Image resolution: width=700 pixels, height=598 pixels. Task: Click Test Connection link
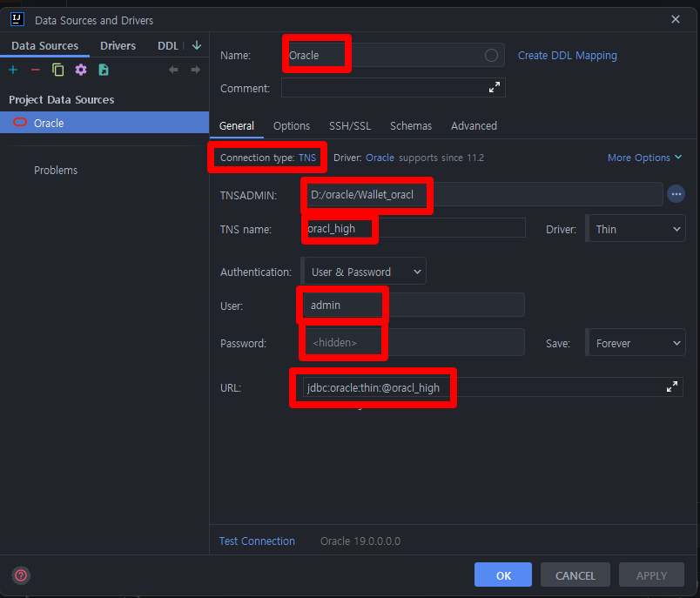[x=257, y=541]
